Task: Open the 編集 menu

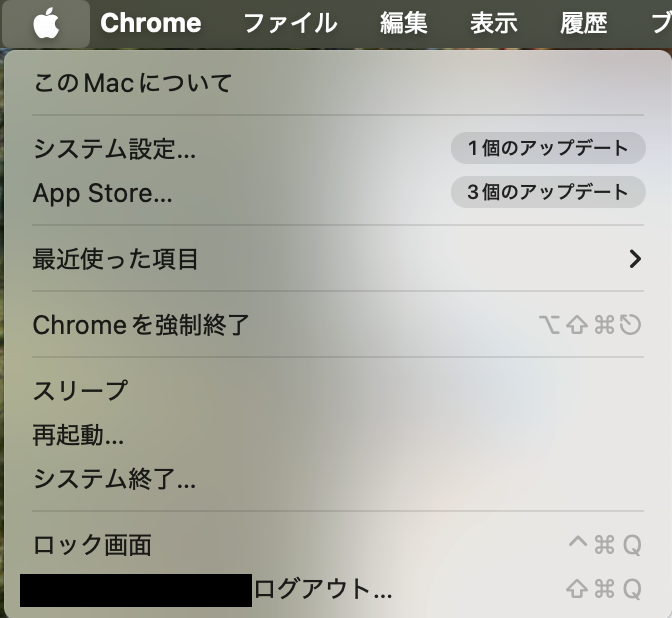Action: 404,23
